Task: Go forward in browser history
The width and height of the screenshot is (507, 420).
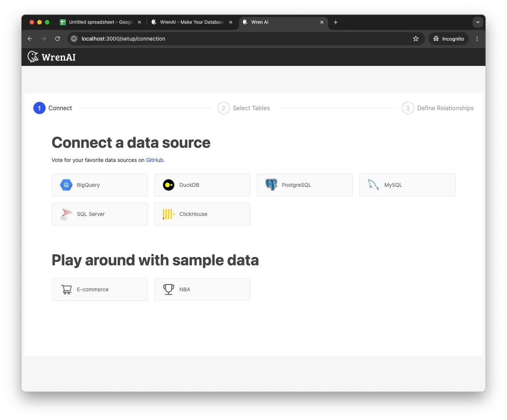Action: (44, 39)
